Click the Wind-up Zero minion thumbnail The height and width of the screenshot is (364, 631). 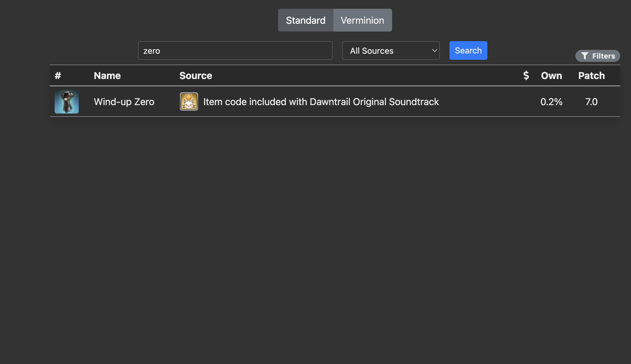[67, 102]
